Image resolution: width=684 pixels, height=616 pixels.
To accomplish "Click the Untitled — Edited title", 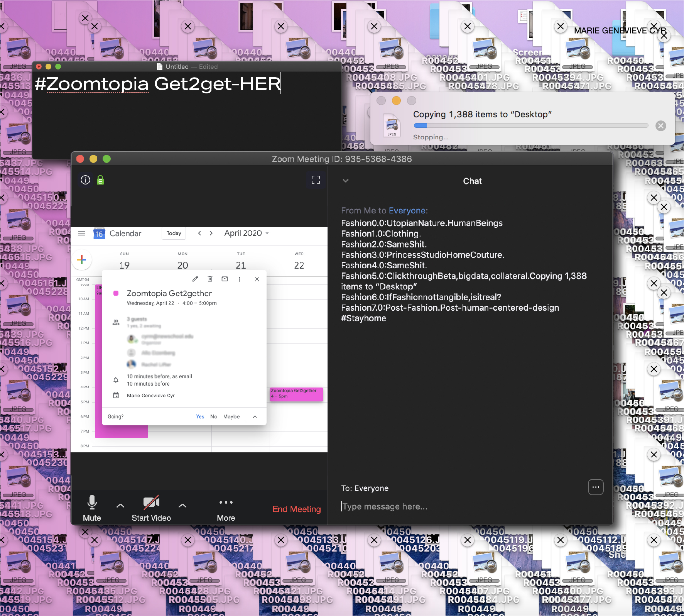I will tap(192, 66).
